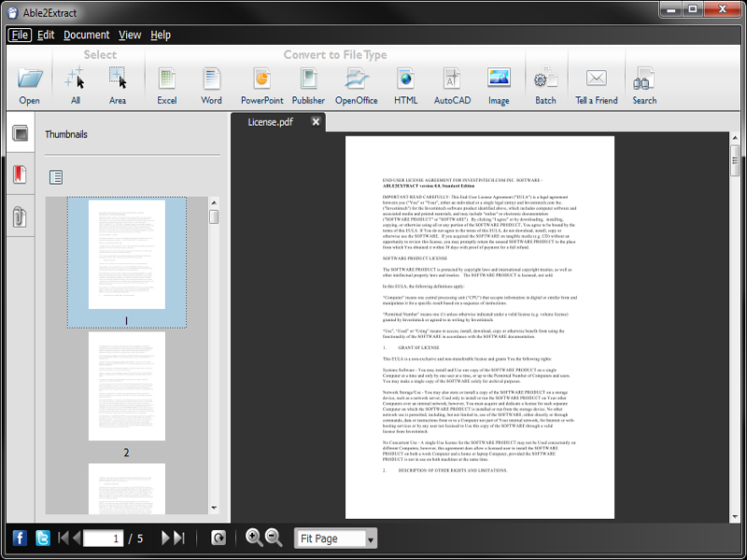Expand the Fit Page zoom dropdown
This screenshot has height=560, width=747.
(371, 539)
